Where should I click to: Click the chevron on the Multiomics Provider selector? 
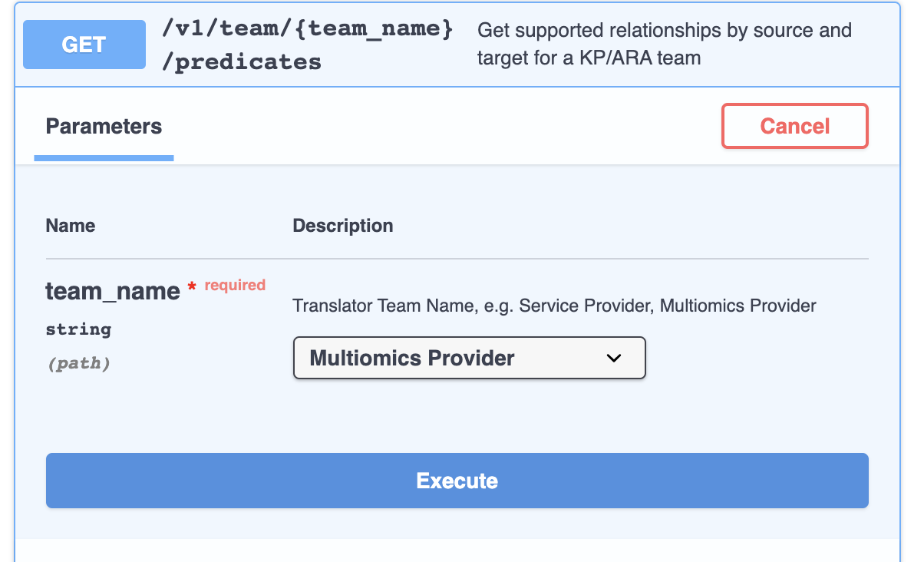[613, 358]
